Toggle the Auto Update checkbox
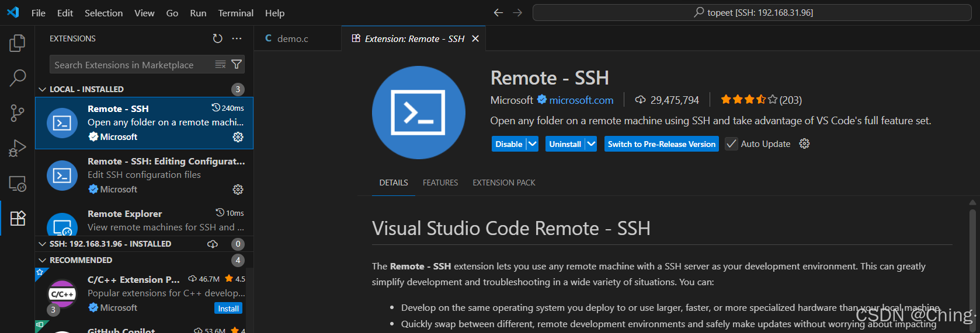Image resolution: width=980 pixels, height=333 pixels. pos(731,143)
